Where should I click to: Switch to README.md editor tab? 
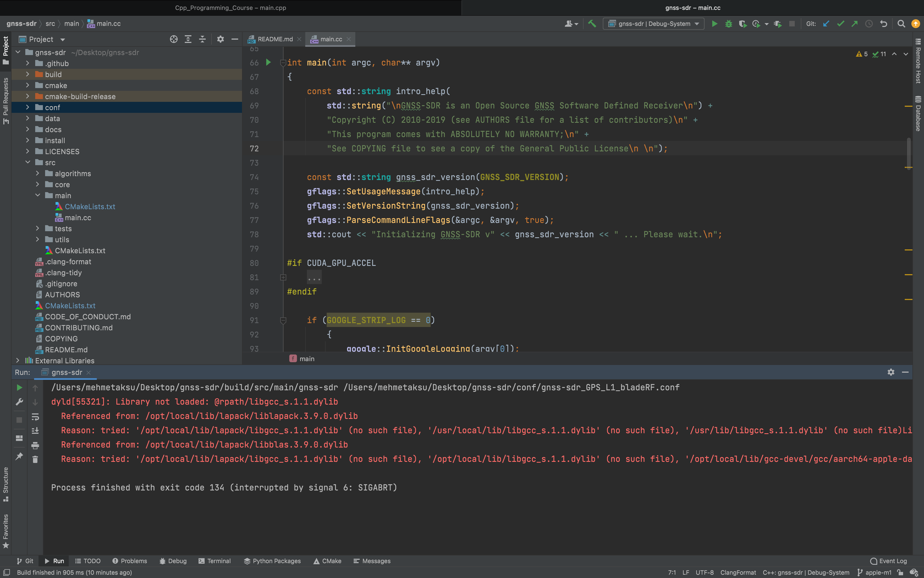click(x=275, y=39)
